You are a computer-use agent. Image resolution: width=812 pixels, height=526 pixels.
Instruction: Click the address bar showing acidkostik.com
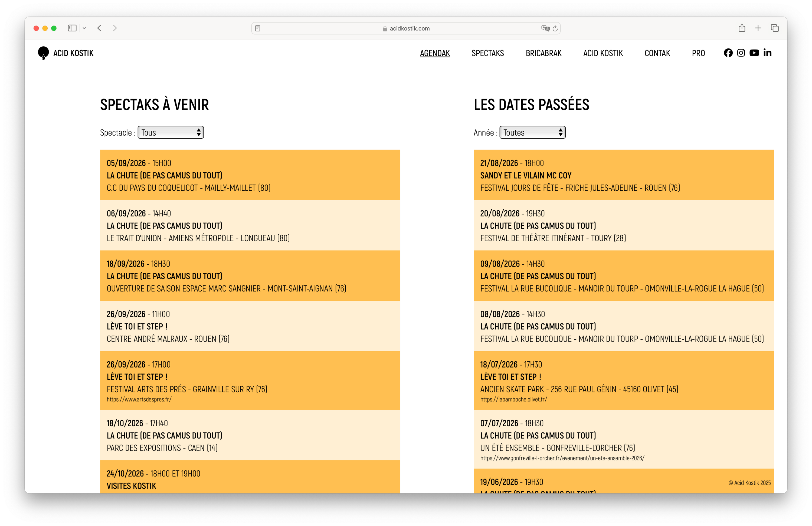406,28
